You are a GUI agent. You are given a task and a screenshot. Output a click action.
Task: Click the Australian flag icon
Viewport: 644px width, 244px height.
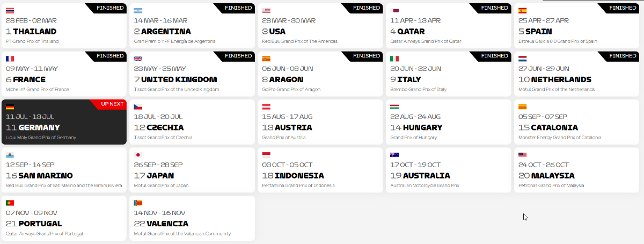pos(394,155)
